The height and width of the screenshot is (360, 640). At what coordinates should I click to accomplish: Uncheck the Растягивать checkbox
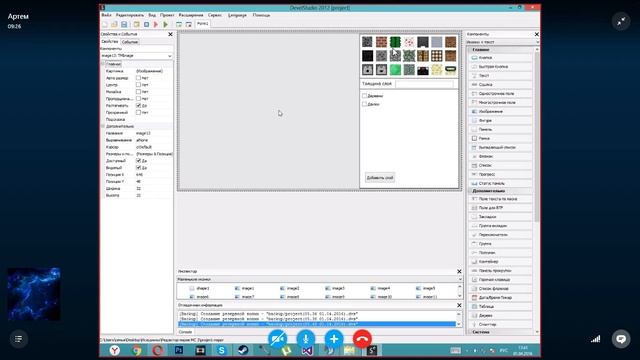pyautogui.click(x=138, y=105)
